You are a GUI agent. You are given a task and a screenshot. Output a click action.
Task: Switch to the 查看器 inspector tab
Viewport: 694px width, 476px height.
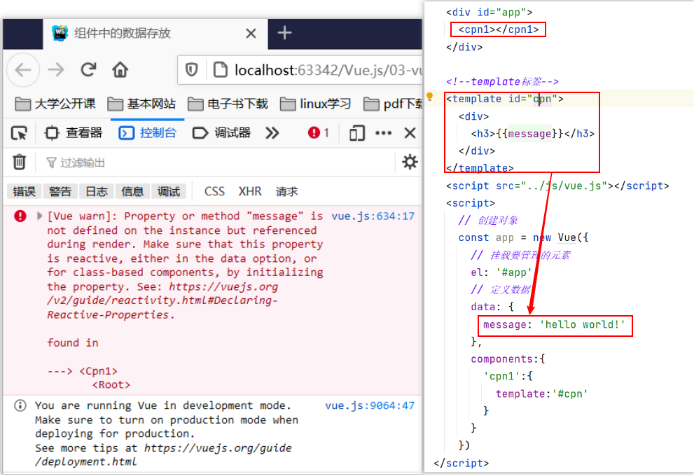click(x=73, y=133)
